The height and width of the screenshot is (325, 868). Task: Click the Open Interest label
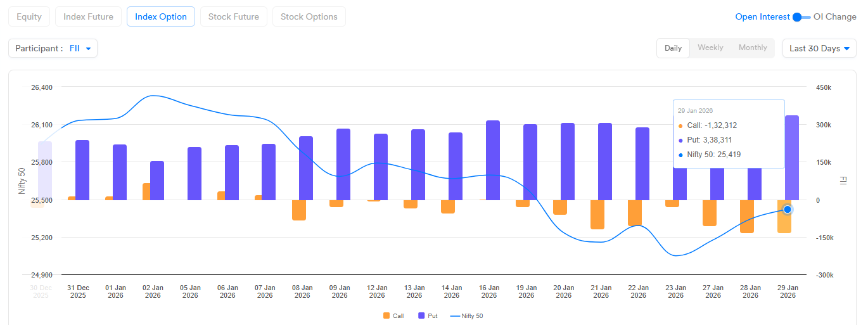(x=762, y=17)
